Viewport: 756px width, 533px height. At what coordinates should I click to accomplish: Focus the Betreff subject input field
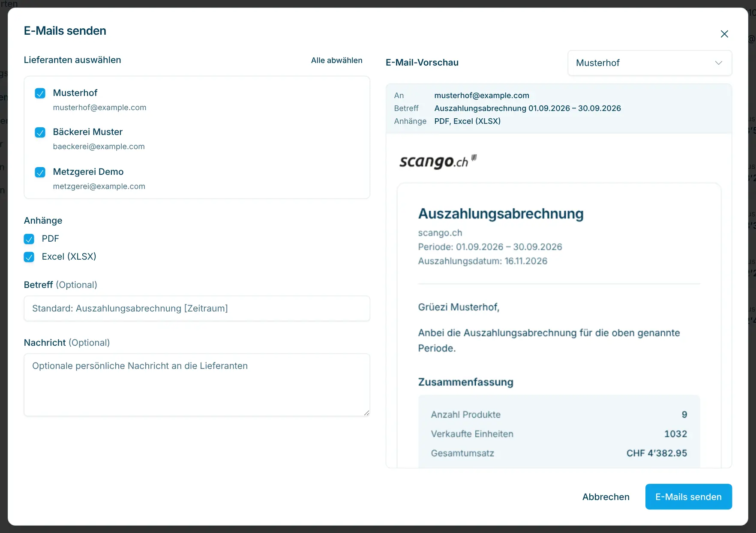click(197, 308)
